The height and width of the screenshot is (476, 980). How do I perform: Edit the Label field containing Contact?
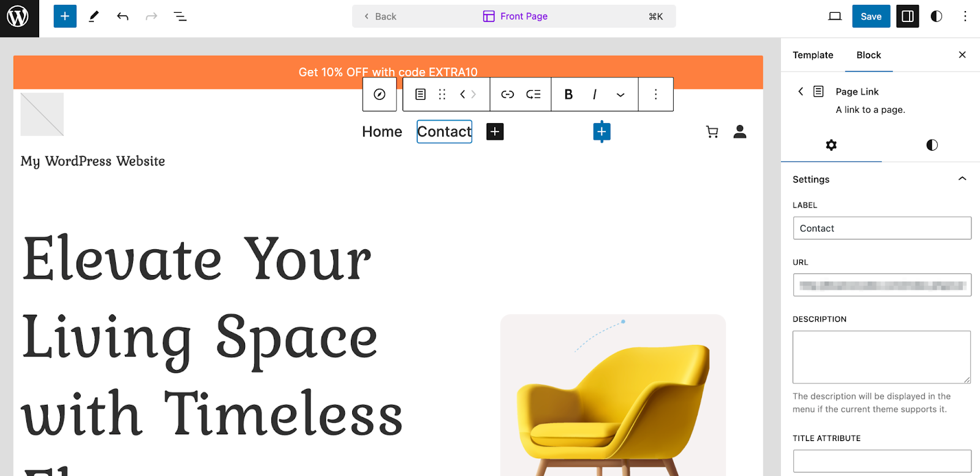pyautogui.click(x=882, y=228)
